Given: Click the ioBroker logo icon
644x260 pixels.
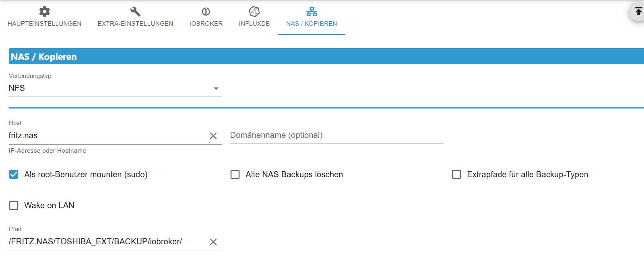Looking at the screenshot, I should (206, 11).
